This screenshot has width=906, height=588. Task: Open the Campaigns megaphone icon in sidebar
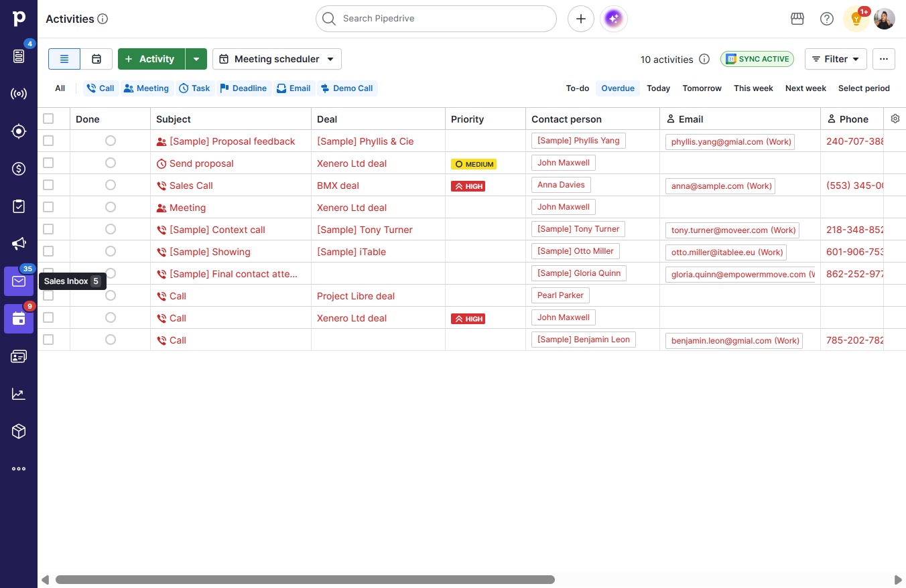[x=19, y=244]
